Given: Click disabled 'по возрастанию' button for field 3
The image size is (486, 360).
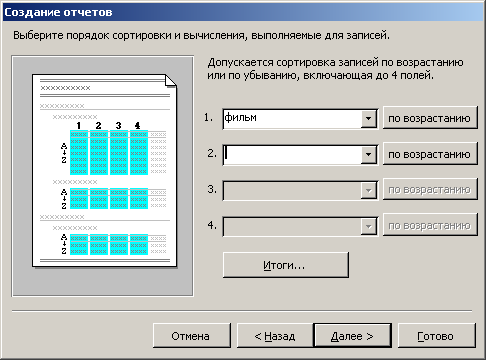Looking at the screenshot, I should point(430,189).
